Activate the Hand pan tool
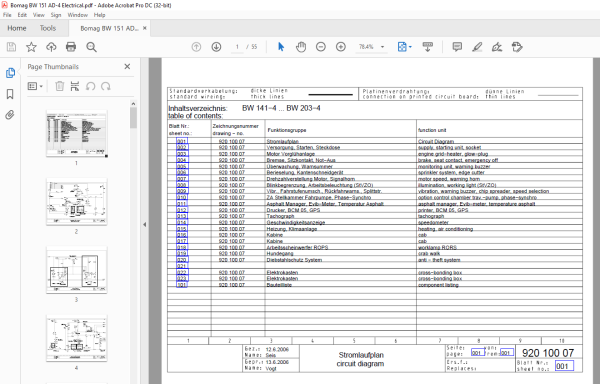The image size is (600, 384). [301, 47]
